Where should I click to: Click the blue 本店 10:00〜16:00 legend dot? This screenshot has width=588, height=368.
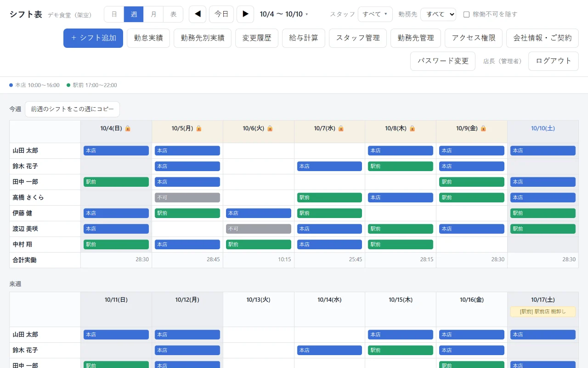[11, 85]
